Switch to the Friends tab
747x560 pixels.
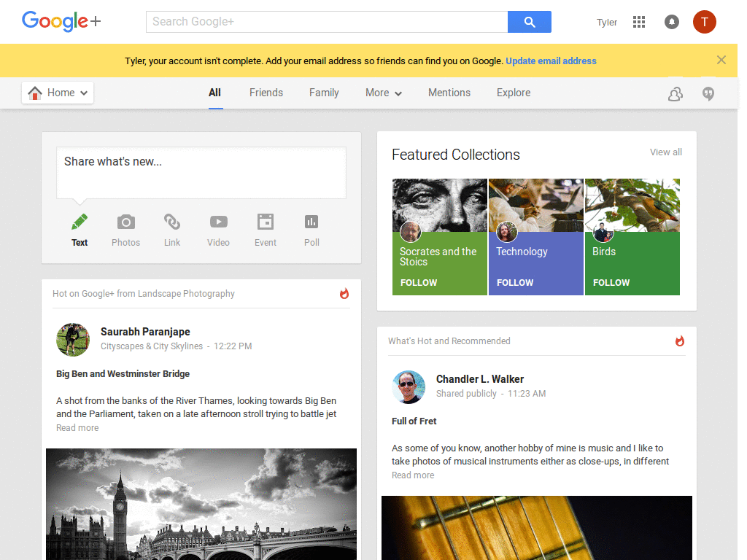(x=266, y=93)
